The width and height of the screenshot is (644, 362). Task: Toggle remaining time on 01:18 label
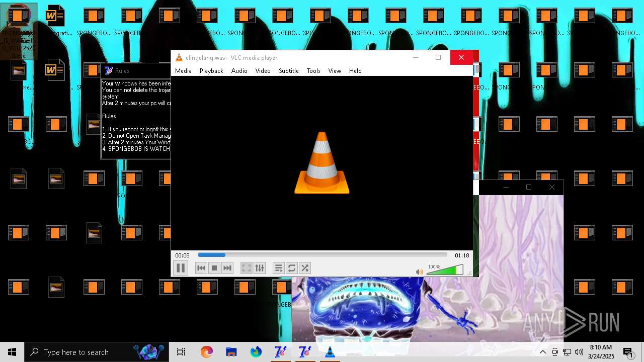coord(462,255)
